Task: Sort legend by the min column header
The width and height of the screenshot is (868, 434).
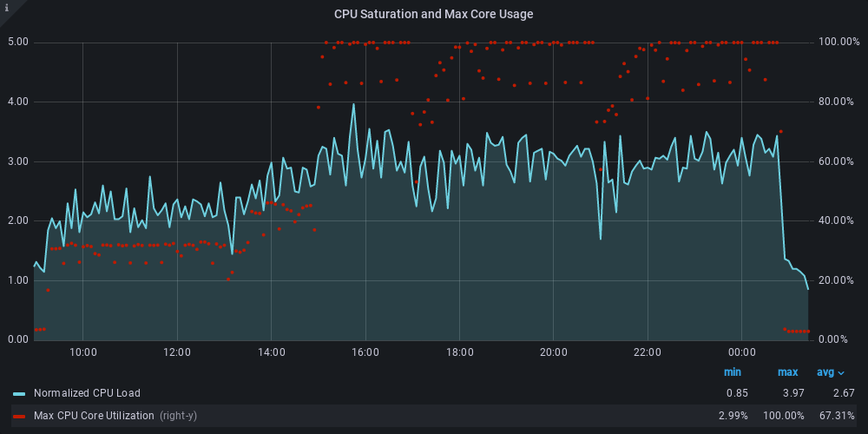Action: 733,372
